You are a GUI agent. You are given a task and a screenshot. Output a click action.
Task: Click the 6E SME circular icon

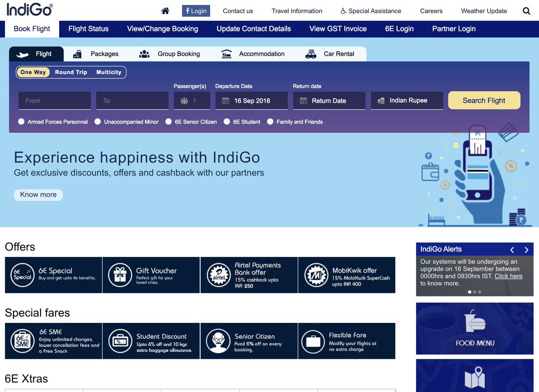click(22, 341)
